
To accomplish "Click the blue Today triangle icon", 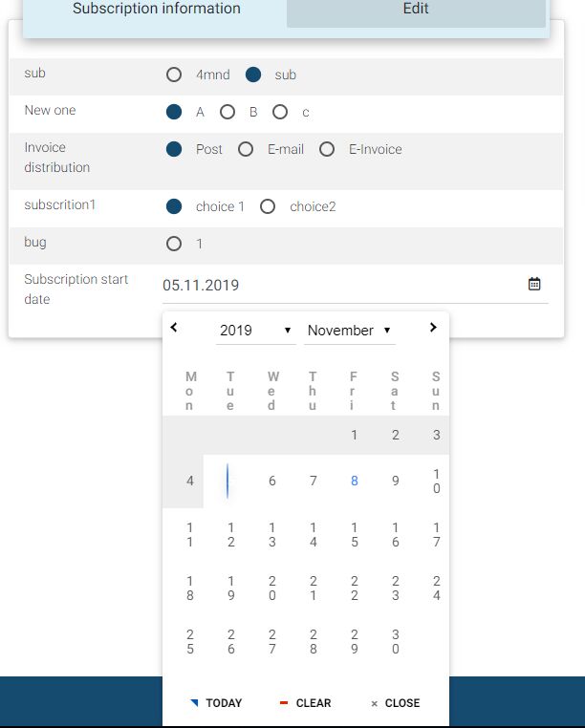I will point(194,702).
